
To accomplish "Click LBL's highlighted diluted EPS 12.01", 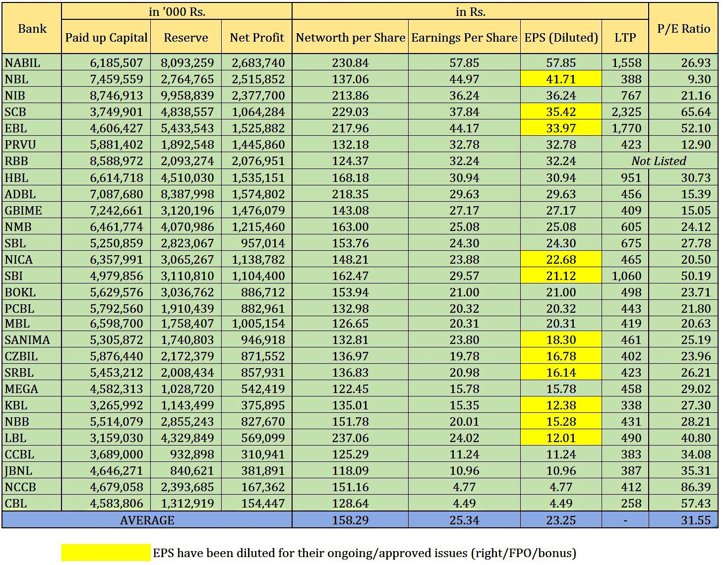I will point(561,438).
